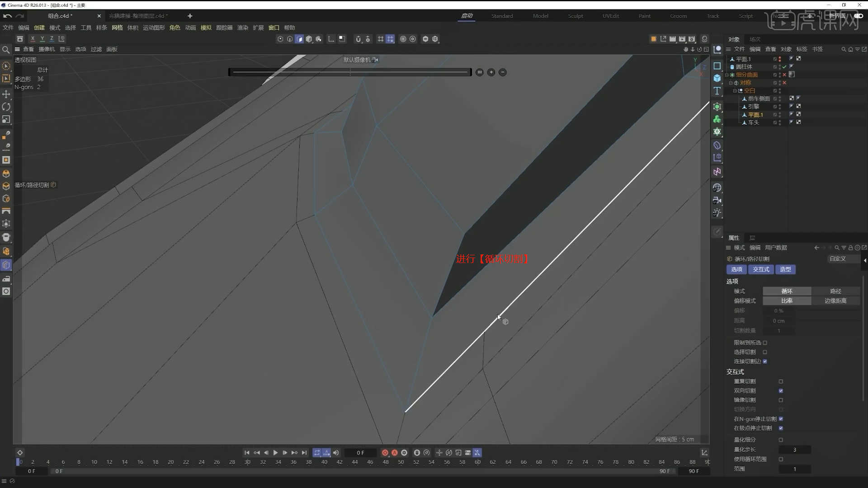The image size is (868, 488).
Task: Click the 造型 attribute tab button
Action: (785, 269)
